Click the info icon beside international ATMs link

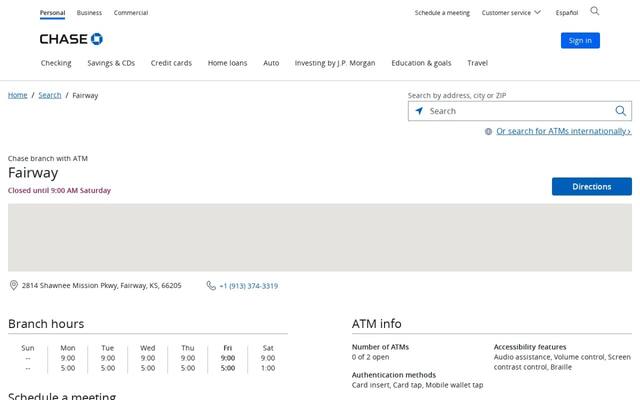click(x=488, y=131)
